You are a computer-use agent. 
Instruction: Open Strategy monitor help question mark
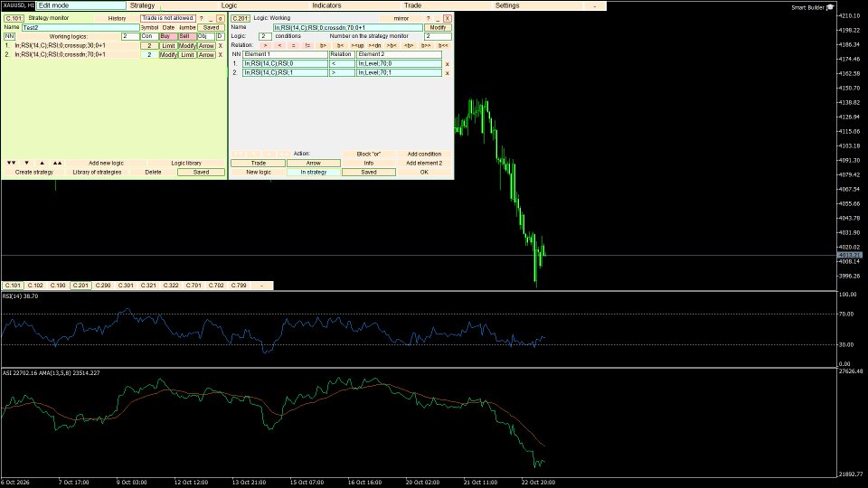(x=202, y=18)
